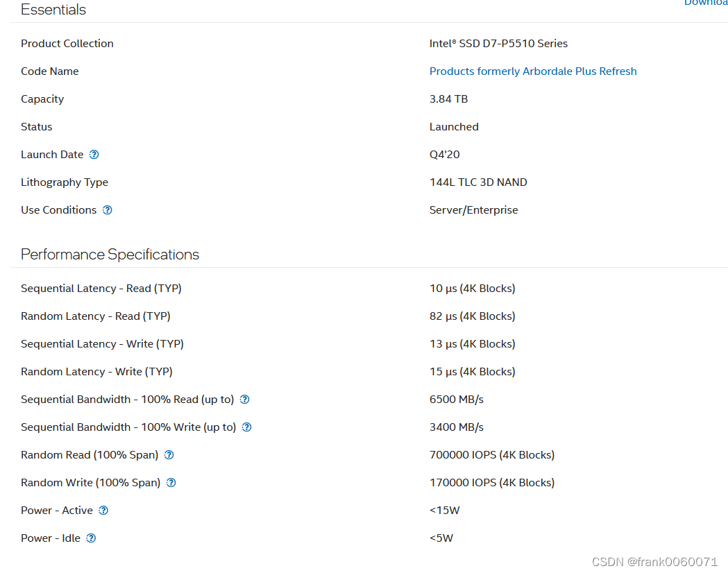Click the Q4'20 launch date value
Image resolution: width=728 pixels, height=573 pixels.
(x=445, y=155)
